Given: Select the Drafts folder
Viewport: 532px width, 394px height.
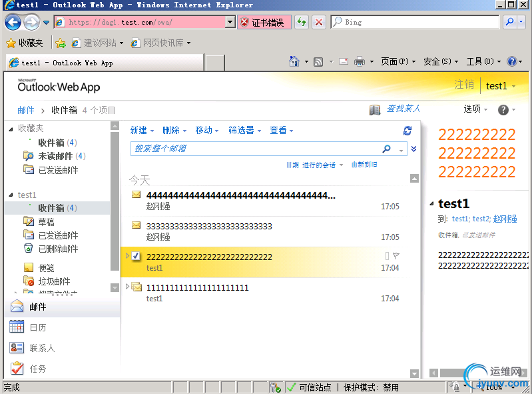Looking at the screenshot, I should coord(46,222).
